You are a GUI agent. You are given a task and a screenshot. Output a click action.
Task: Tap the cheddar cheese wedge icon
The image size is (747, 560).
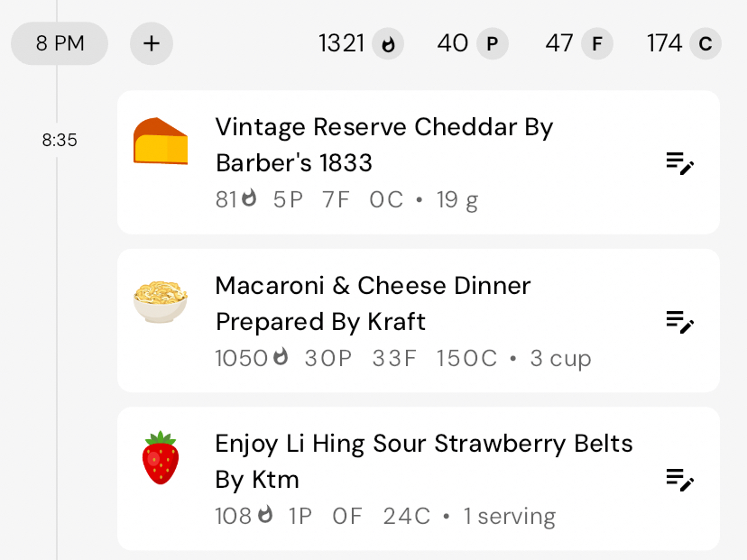pyautogui.click(x=161, y=142)
